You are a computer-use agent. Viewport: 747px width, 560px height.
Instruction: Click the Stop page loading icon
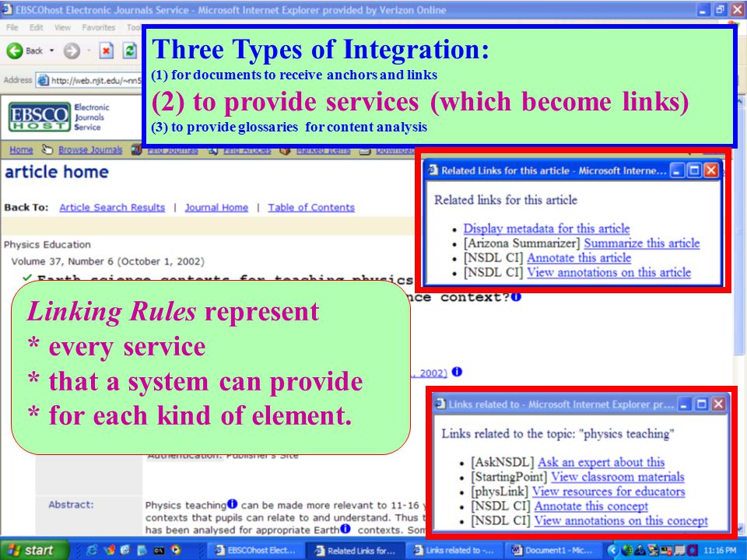tap(107, 51)
